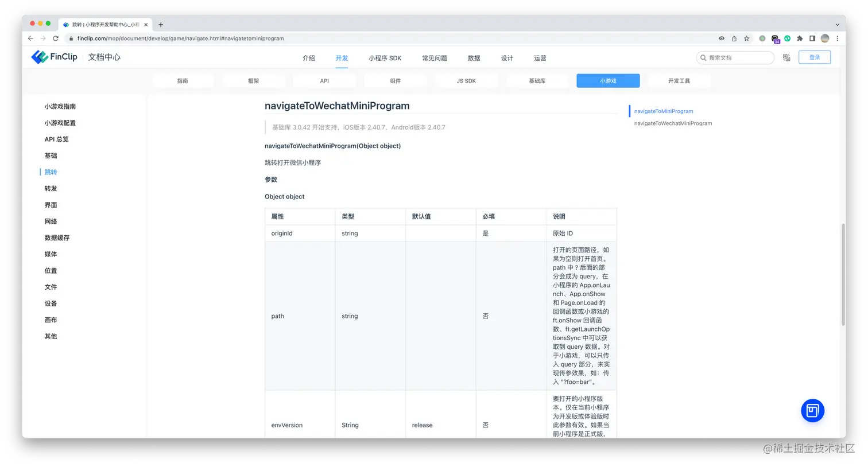Open the 开发 nav item
Viewport: 868px width, 467px height.
[x=342, y=58]
